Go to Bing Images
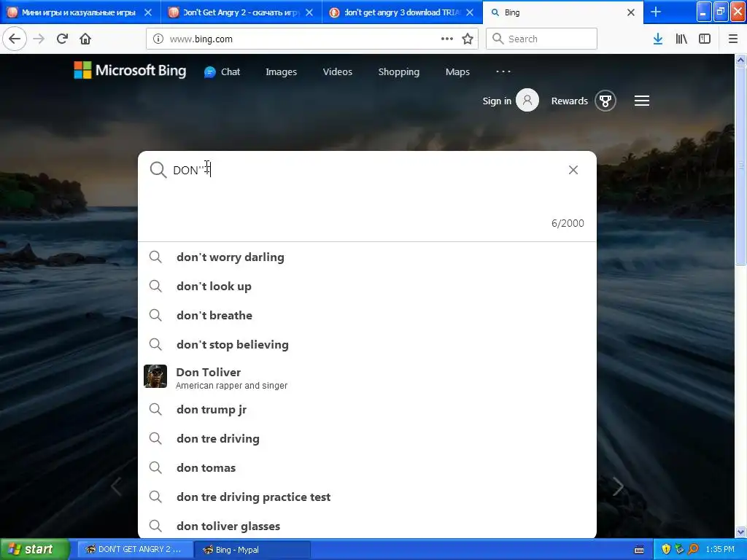The width and height of the screenshot is (747, 560). (x=281, y=72)
